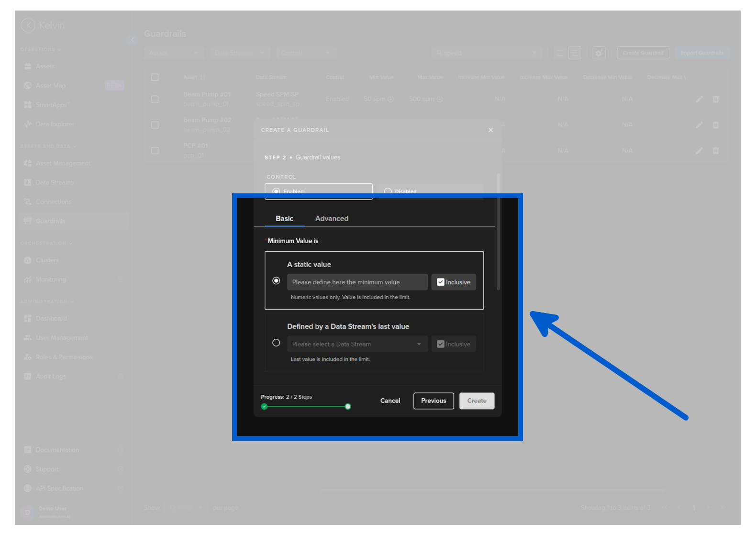Open the 'Please select a Data Stream' dropdown
The image size is (756, 536).
pos(357,344)
